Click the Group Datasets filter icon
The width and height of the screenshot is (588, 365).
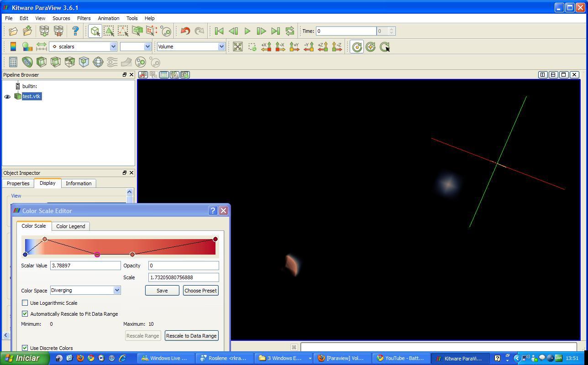click(141, 62)
